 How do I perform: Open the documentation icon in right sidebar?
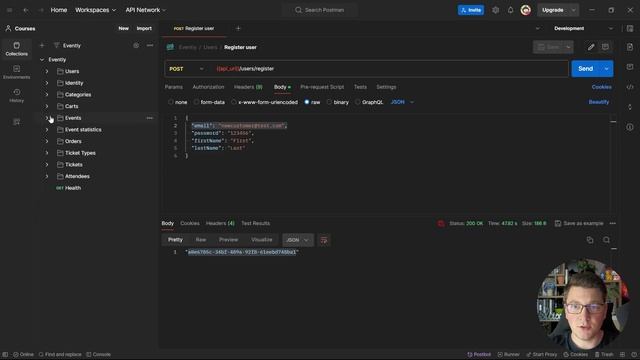click(630, 47)
